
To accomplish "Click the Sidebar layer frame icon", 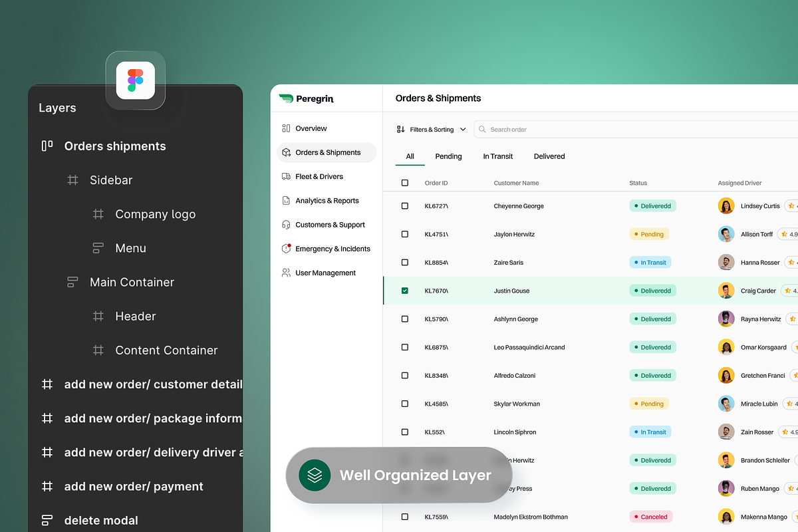I will click(x=72, y=180).
